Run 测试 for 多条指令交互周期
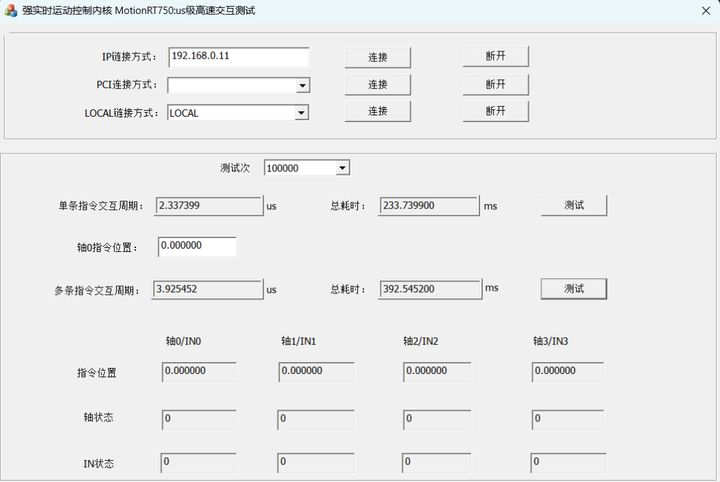The height and width of the screenshot is (482, 720). pyautogui.click(x=573, y=288)
